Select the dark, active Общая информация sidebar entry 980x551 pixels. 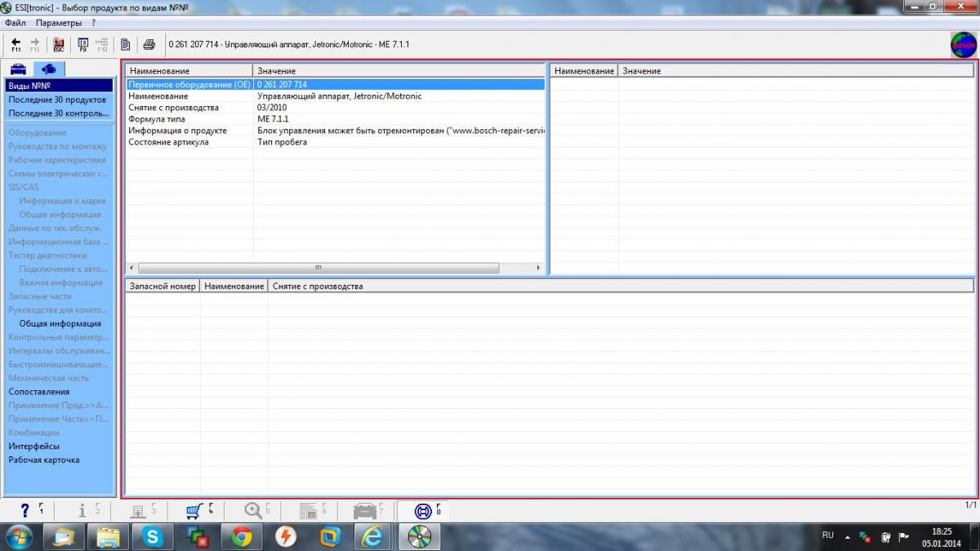coord(60,323)
